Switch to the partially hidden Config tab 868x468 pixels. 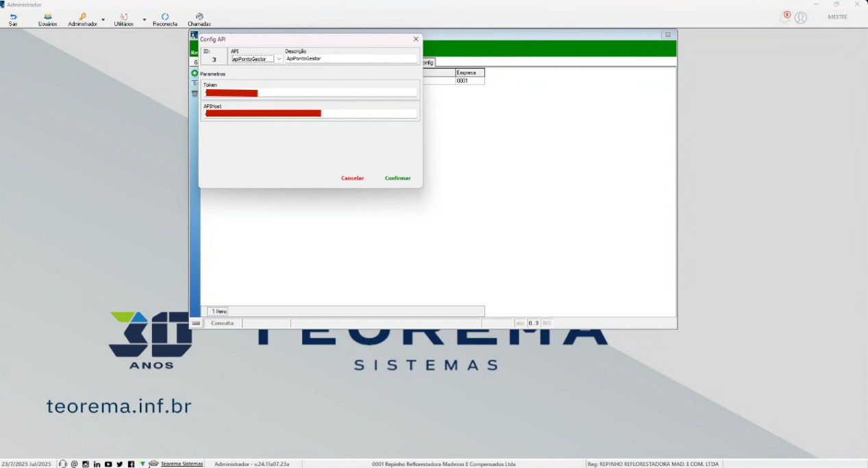point(428,62)
